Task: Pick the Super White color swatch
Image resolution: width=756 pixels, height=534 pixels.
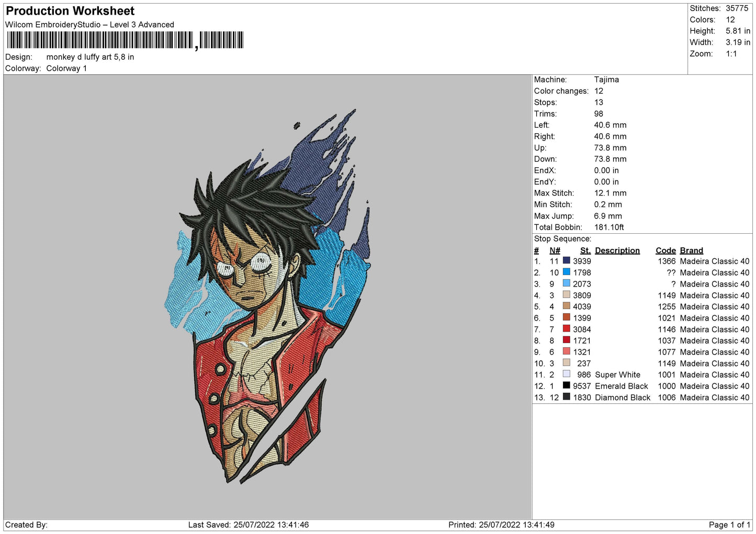Action: tap(566, 374)
